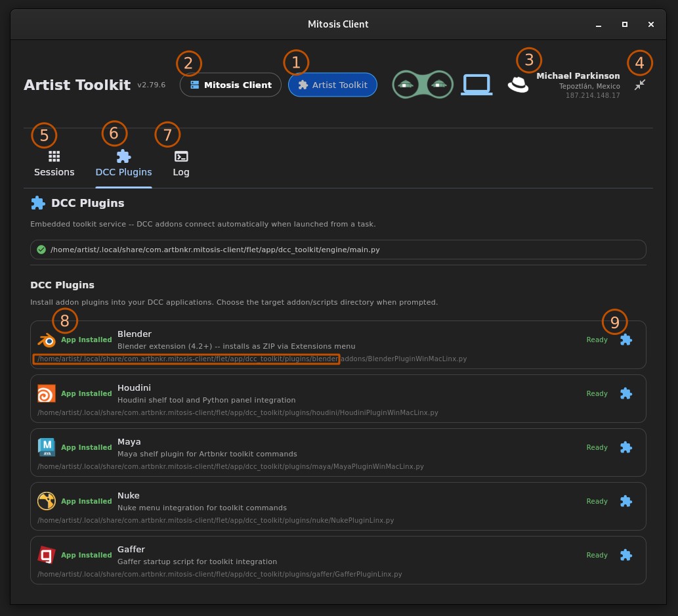Viewport: 678px width, 616px height.
Task: Open the Log tab
Action: (181, 164)
